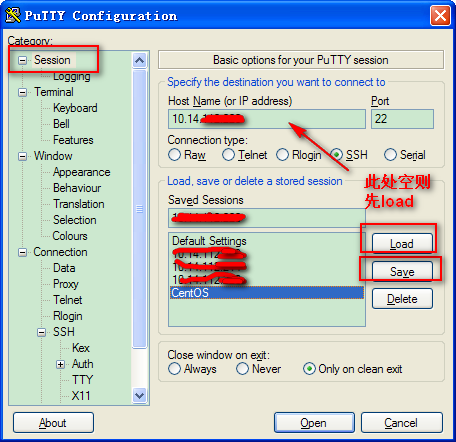
Task: Select the Window category
Action: coord(53,156)
